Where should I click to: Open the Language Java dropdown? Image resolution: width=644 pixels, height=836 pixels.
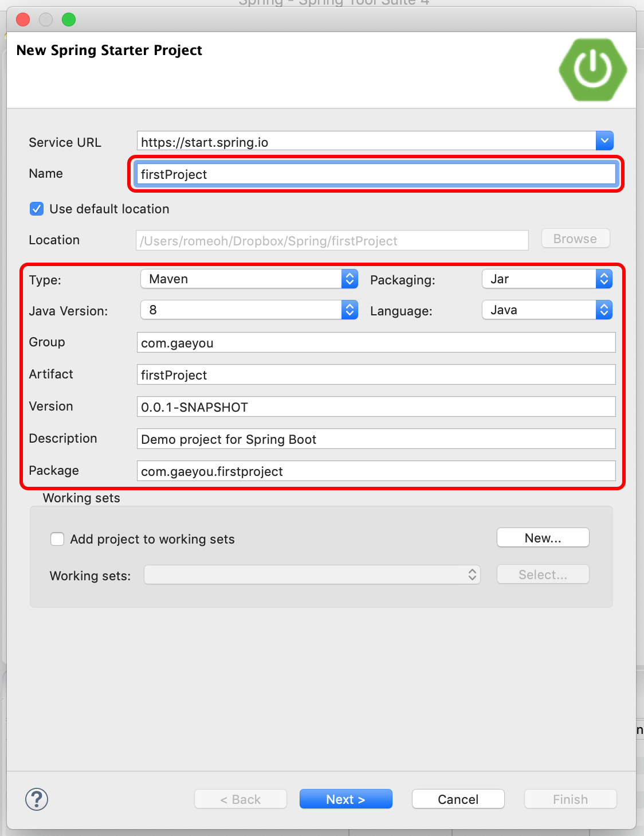[x=547, y=310]
